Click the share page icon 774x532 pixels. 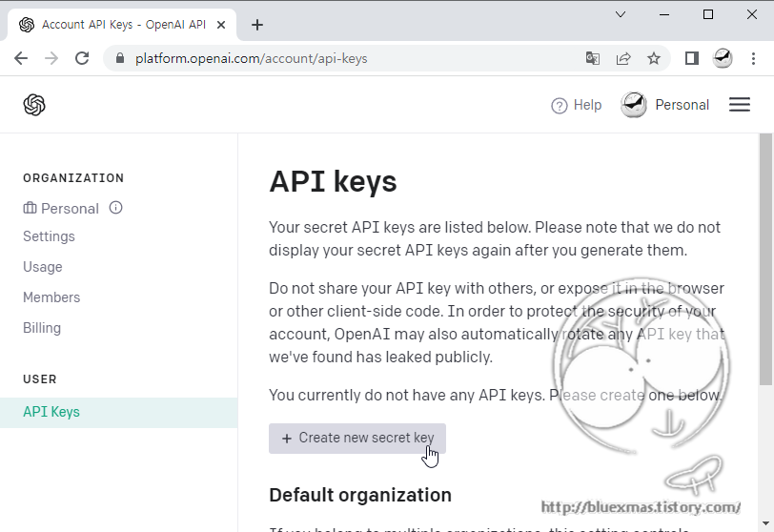(623, 59)
